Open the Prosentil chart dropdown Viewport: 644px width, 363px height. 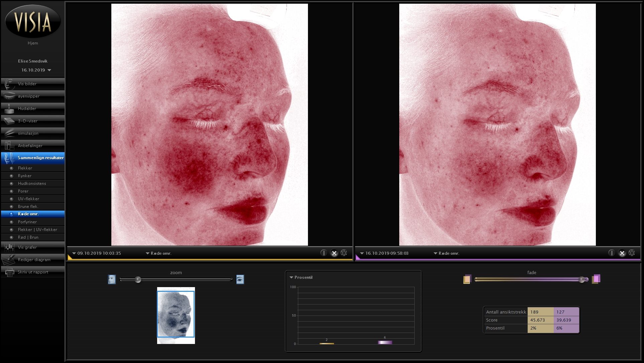[x=301, y=277]
